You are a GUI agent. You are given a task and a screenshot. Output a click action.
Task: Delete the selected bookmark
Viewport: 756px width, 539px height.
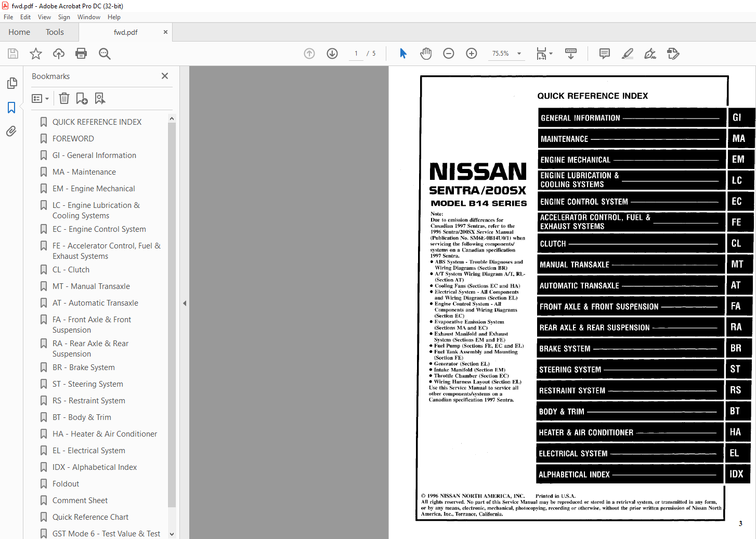(64, 98)
